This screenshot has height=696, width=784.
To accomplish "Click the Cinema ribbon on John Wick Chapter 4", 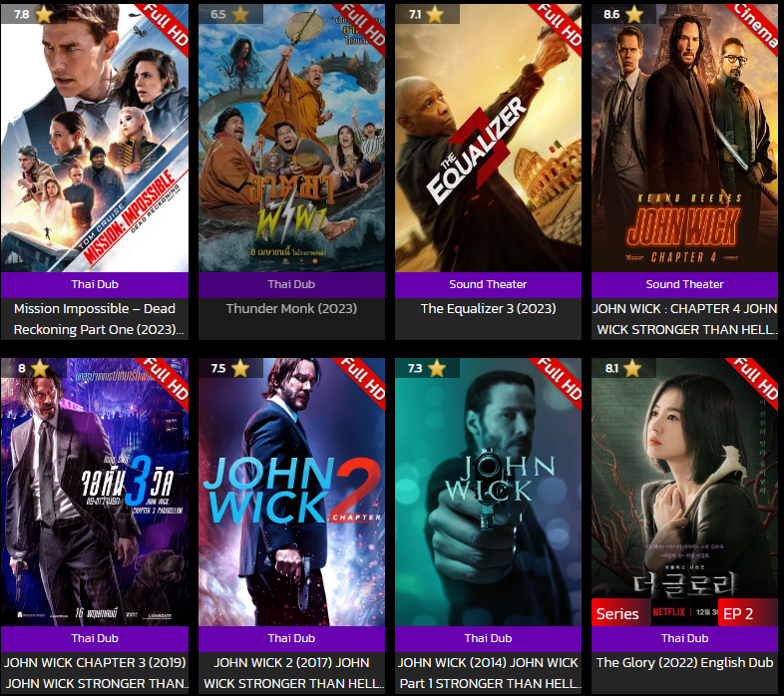I will click(x=757, y=24).
